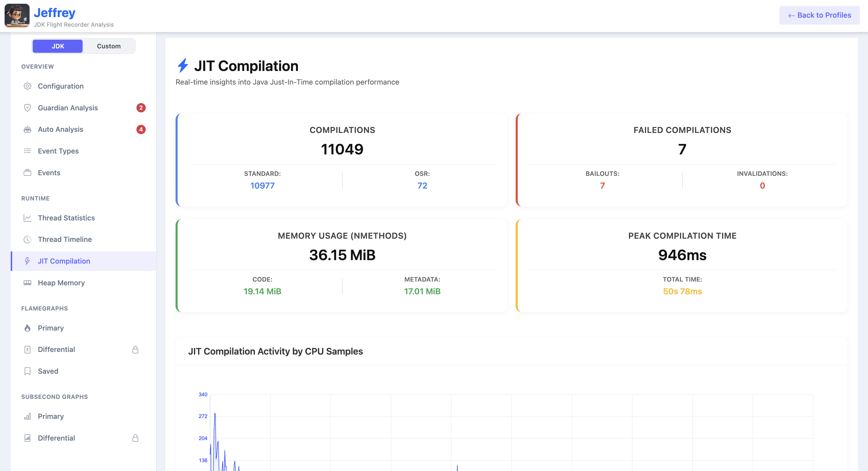Screen dimensions: 868x471
Task: Click the Heap Memory icon
Action: click(27, 283)
